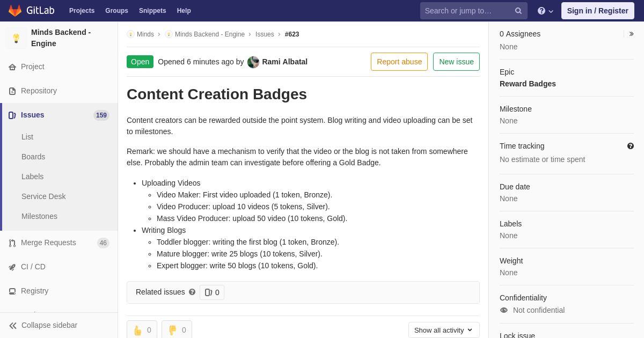Click the 0 Assignees label
The height and width of the screenshot is (338, 644).
tap(520, 34)
